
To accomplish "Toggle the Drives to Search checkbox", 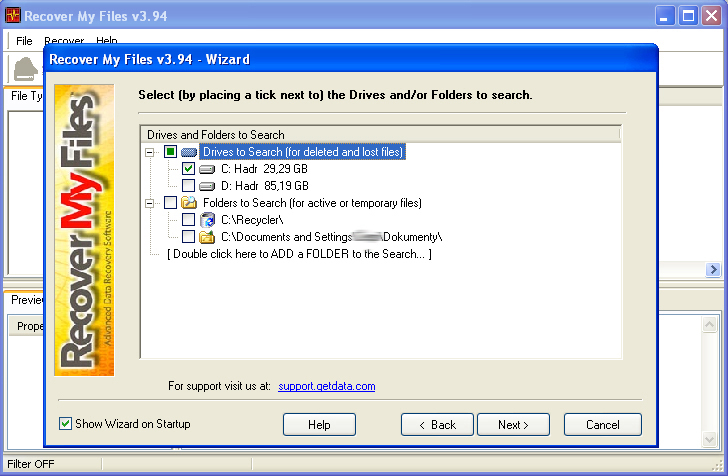I will pos(170,152).
